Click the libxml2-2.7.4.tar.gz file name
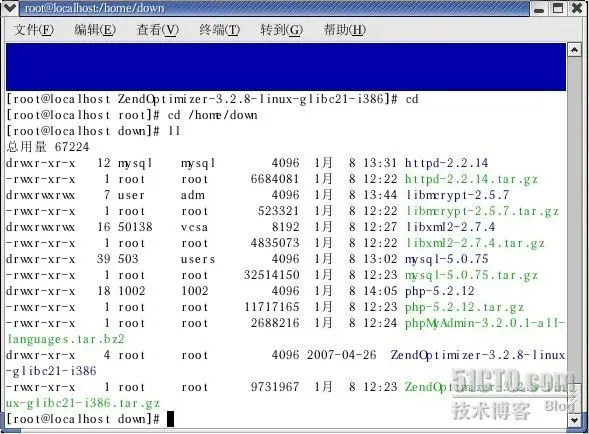Screen dimensions: 589x434 (x=475, y=243)
